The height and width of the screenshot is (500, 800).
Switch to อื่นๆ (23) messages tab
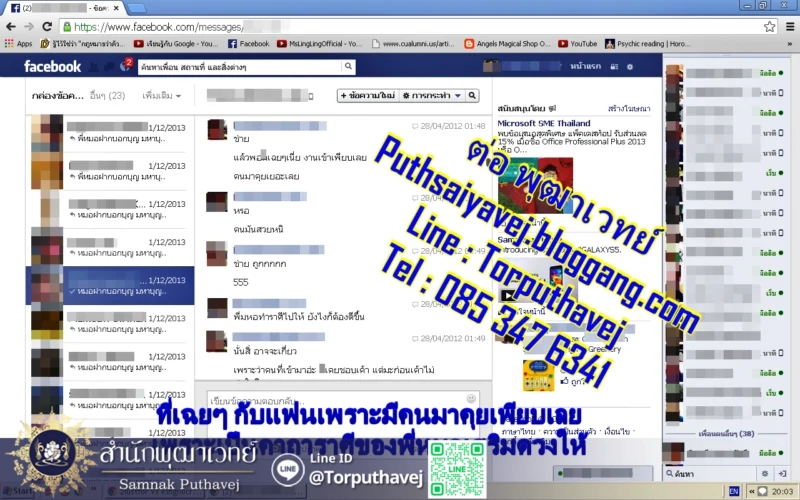pyautogui.click(x=107, y=95)
